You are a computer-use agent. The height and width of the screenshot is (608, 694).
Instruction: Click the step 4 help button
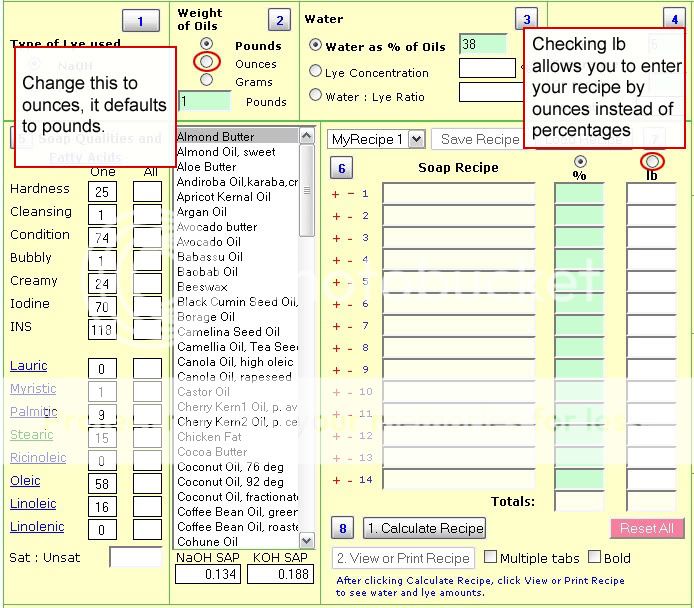pyautogui.click(x=673, y=19)
